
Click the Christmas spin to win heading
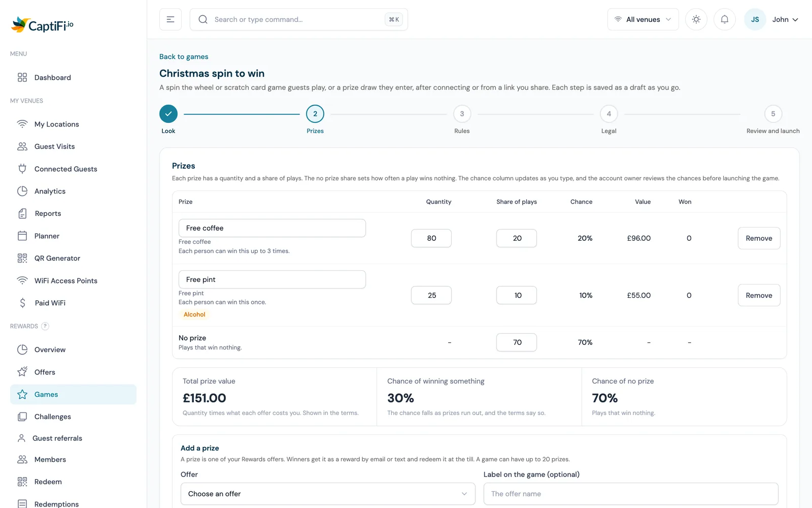coord(212,73)
